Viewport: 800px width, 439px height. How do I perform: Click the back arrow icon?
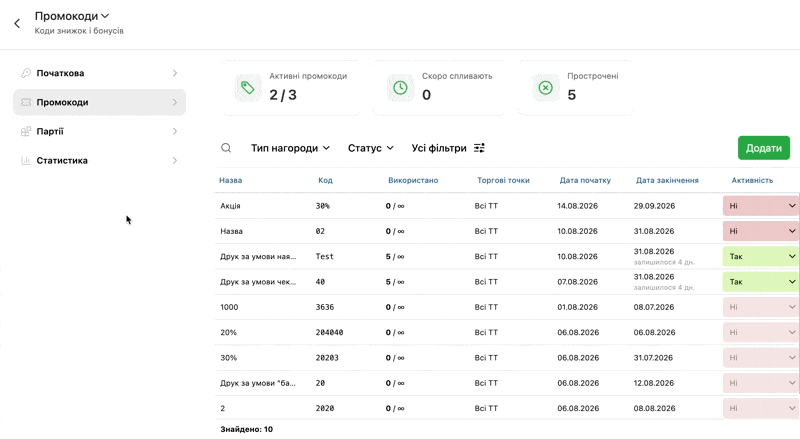(x=17, y=23)
